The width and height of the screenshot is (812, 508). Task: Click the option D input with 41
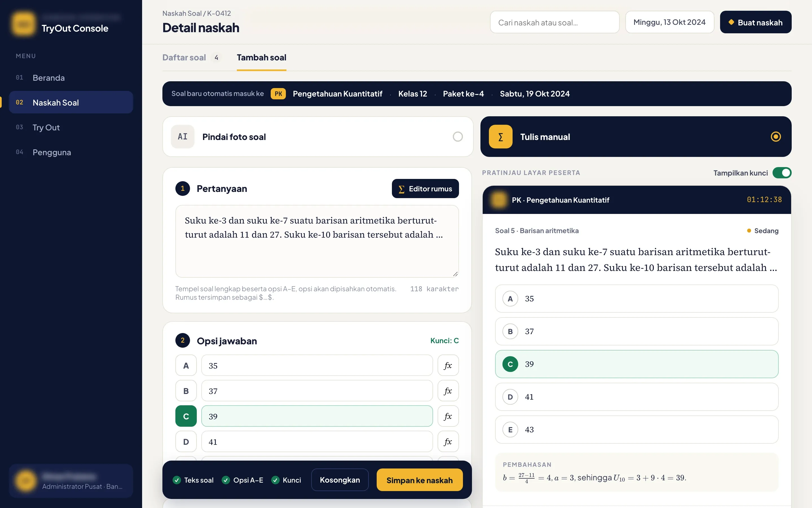[317, 441]
